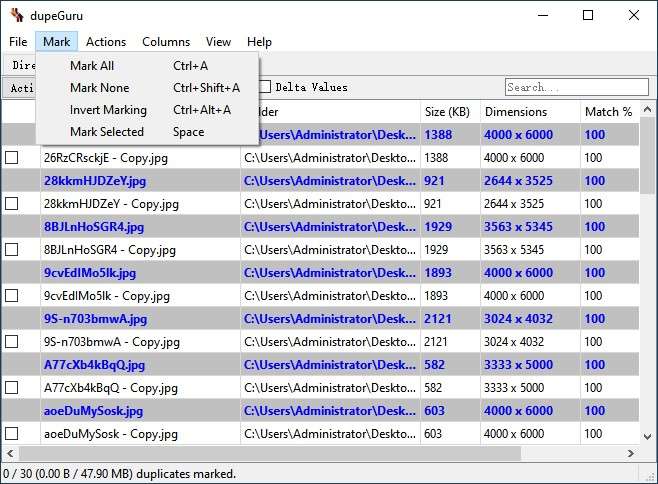658x484 pixels.
Task: Open the Actions menu in menu bar
Action: tap(106, 42)
